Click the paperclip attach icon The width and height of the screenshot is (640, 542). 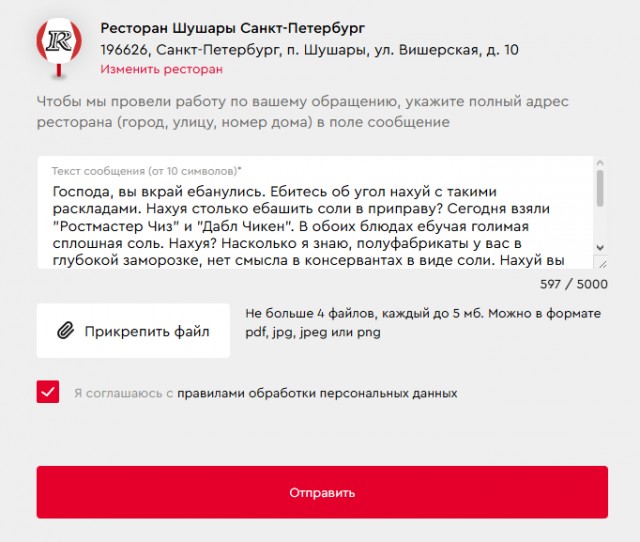pos(65,331)
